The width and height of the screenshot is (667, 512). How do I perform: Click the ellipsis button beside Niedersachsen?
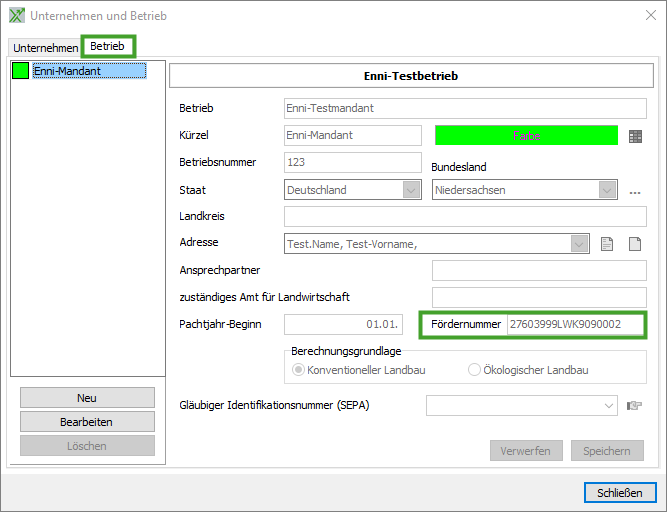[x=634, y=191]
